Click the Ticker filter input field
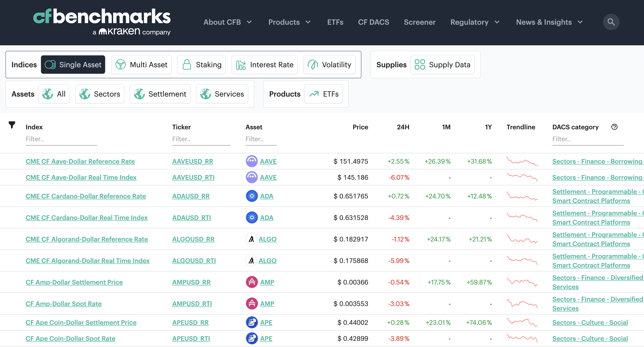Screen dimensions: 644x347 [201, 139]
